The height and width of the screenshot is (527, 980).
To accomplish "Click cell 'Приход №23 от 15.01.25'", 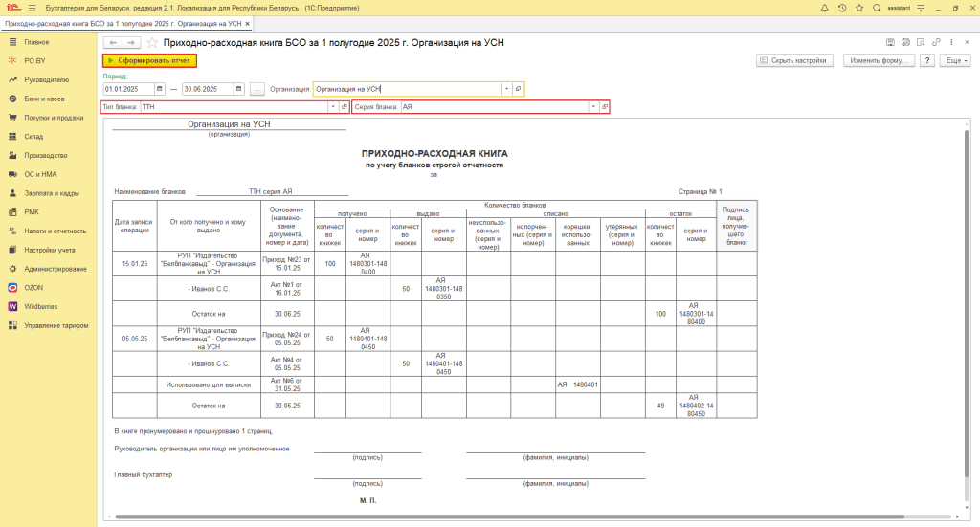I will point(287,264).
